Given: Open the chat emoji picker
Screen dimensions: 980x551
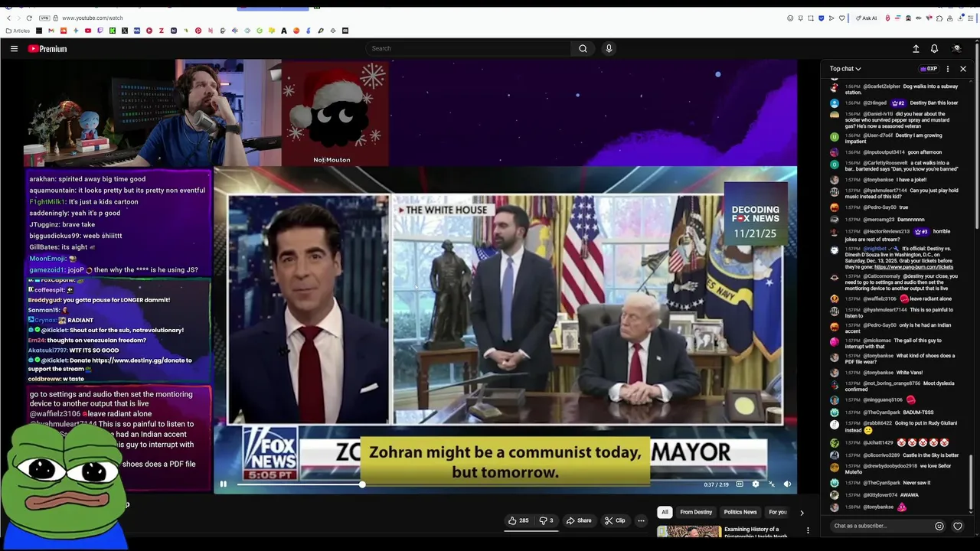Looking at the screenshot, I should [x=939, y=526].
